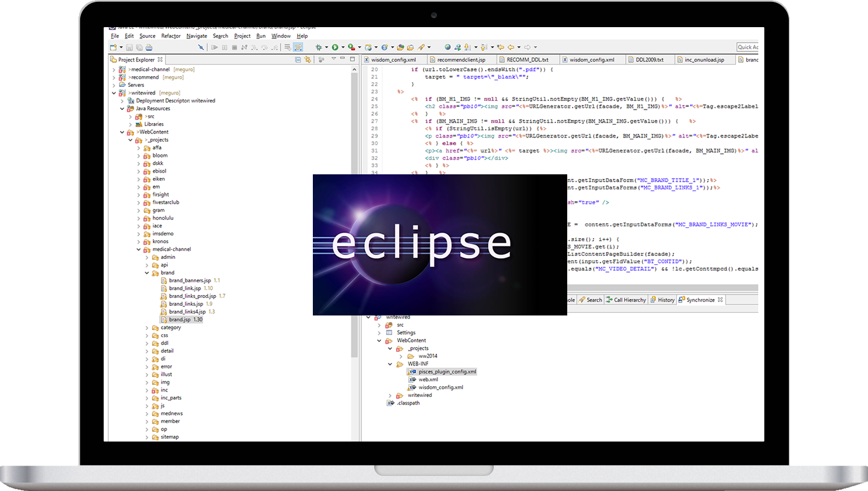
Task: Close the Synchronize view tab
Action: [x=720, y=300]
